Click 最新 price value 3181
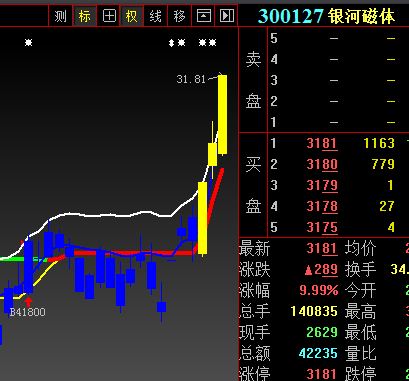409x381 pixels. click(x=322, y=248)
